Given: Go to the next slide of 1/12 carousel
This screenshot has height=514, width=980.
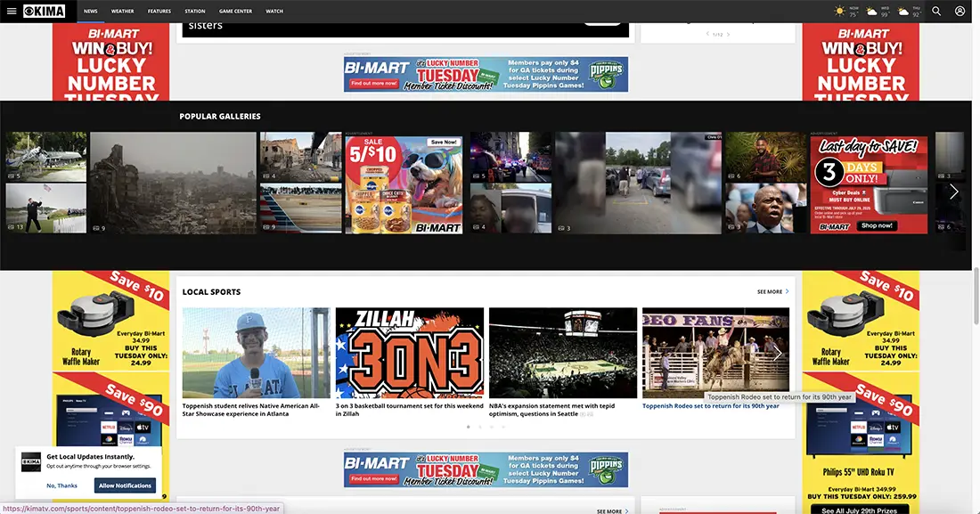Looking at the screenshot, I should (x=728, y=35).
